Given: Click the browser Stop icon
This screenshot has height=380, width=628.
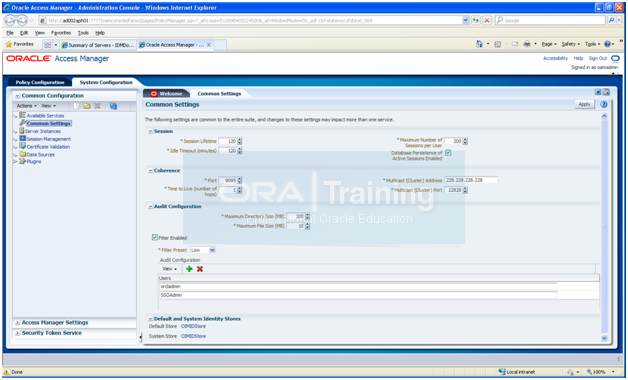Looking at the screenshot, I should click(x=487, y=20).
